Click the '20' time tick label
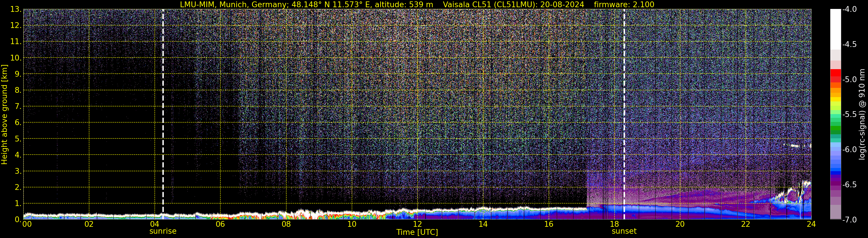868x238 pixels. click(680, 224)
